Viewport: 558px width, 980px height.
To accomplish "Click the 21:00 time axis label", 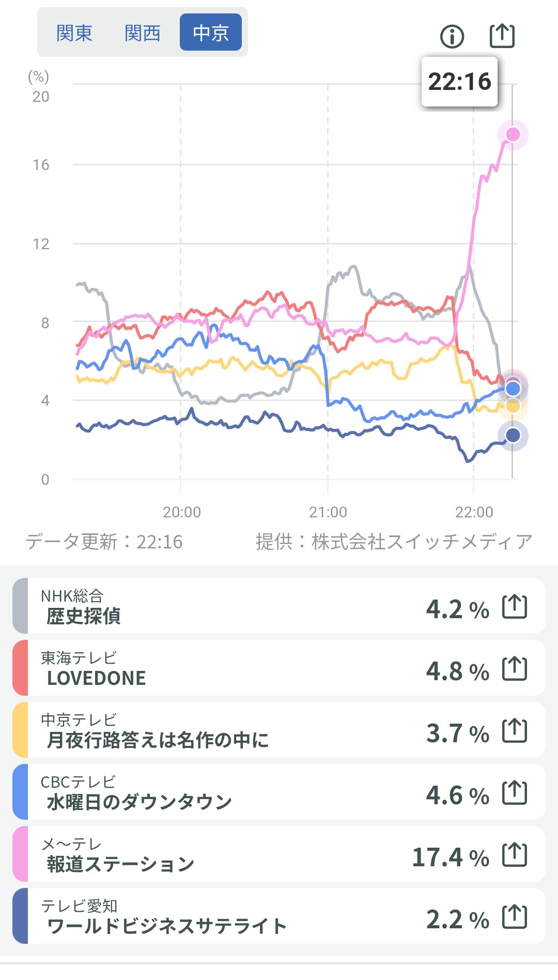I will (328, 512).
